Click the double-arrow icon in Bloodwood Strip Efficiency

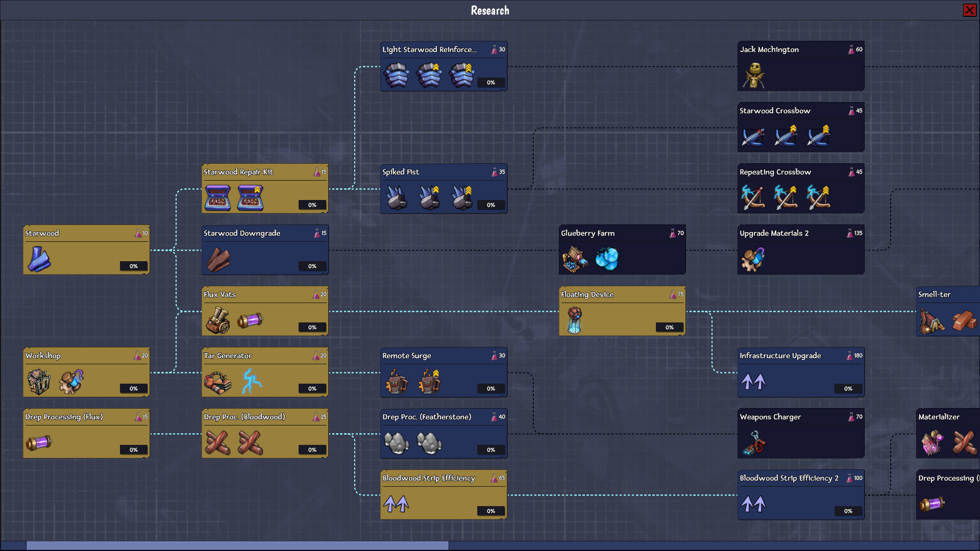[x=397, y=504]
